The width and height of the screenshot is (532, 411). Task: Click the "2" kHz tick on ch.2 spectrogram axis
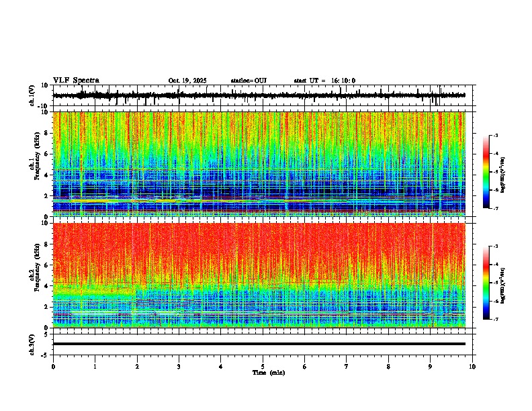point(47,307)
